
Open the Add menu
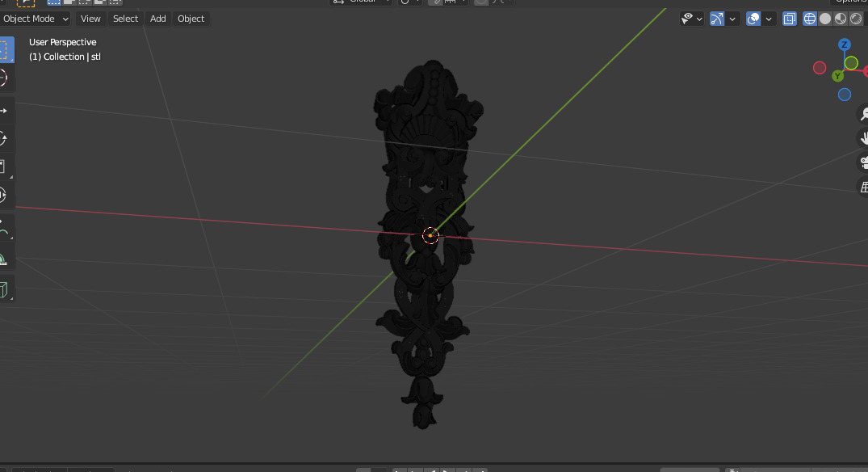157,19
